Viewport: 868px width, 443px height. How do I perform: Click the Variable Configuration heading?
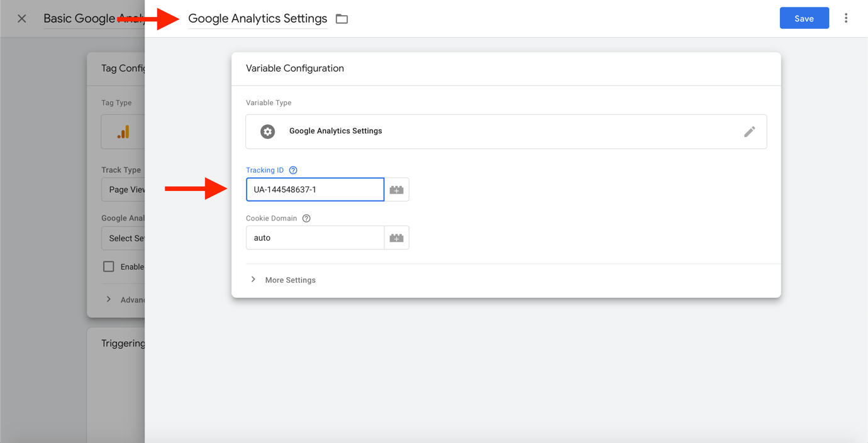295,68
